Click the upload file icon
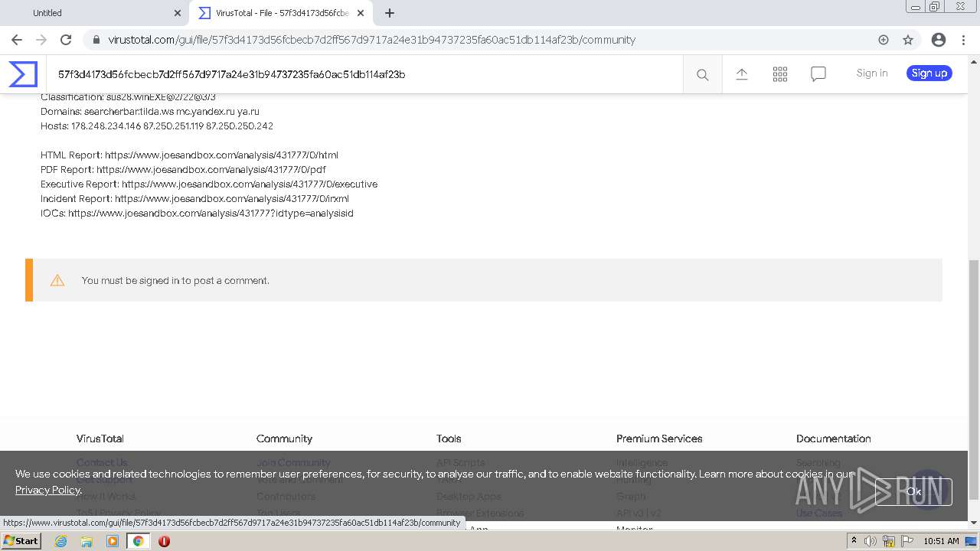 [x=741, y=74]
